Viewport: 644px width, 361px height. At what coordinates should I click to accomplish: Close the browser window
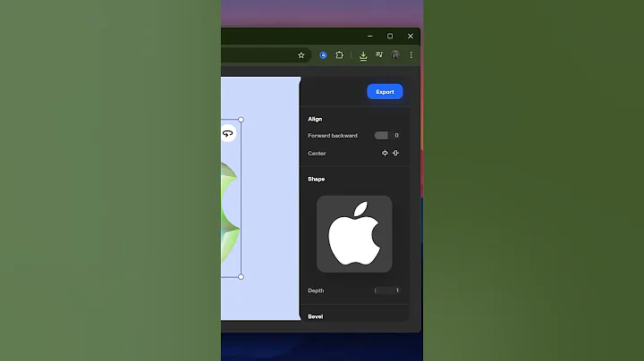coord(411,36)
